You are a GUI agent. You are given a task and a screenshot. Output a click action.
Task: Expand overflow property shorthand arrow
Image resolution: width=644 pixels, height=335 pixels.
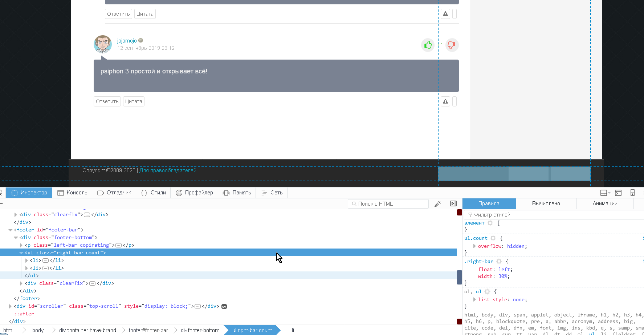[x=474, y=246]
